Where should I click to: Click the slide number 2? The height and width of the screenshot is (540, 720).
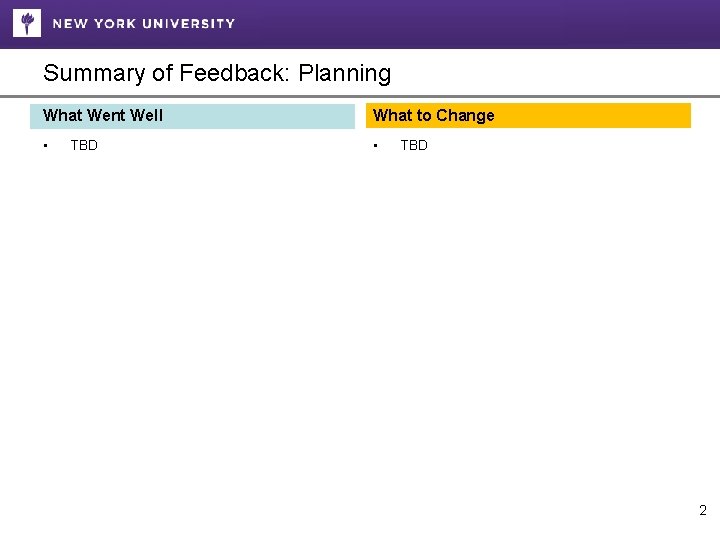(702, 510)
